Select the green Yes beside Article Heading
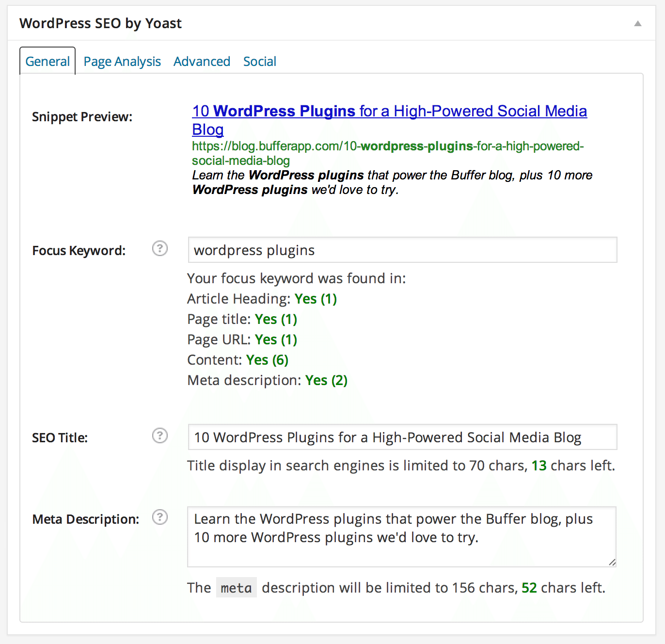 click(x=315, y=299)
